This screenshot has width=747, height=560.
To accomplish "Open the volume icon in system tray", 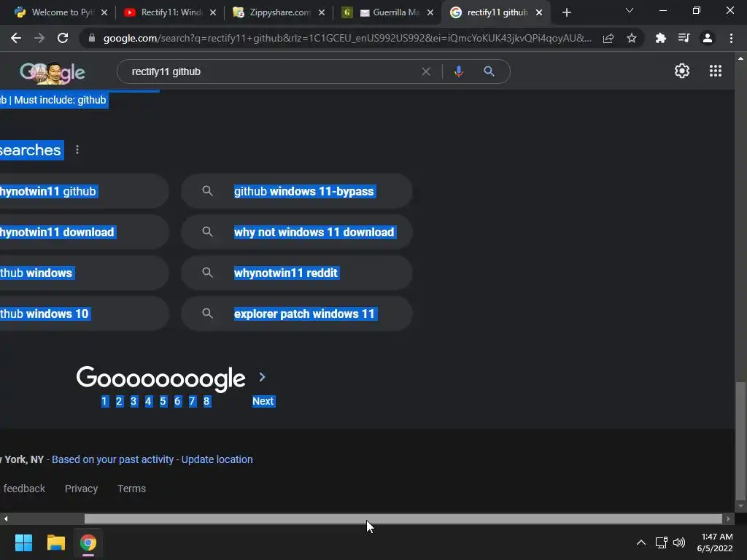I will tap(679, 542).
